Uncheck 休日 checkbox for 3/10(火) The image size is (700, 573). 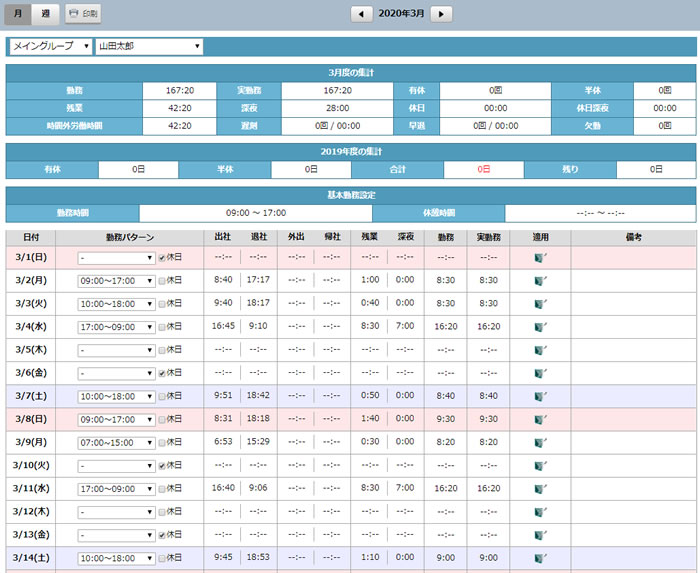click(162, 466)
